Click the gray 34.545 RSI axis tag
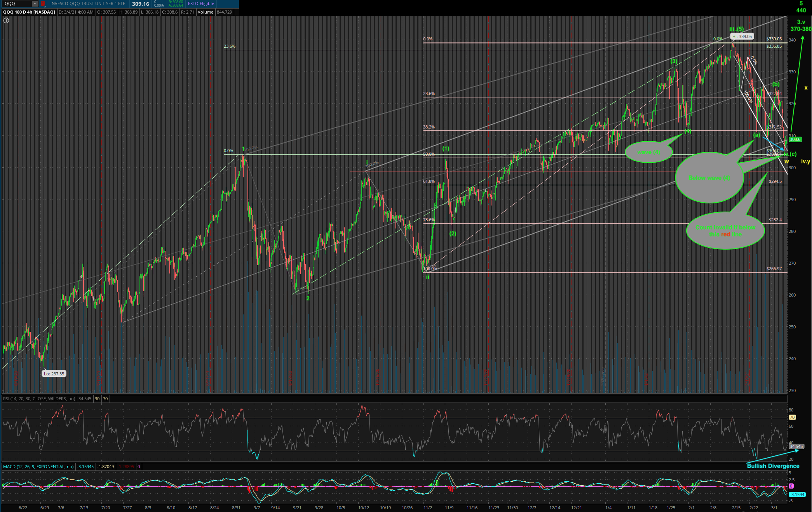The image size is (812, 512). tap(796, 447)
